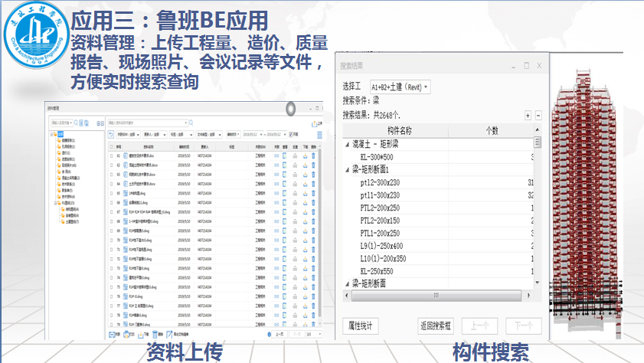Image resolution: width=644 pixels, height=363 pixels.
Task: Tick the checkbox for row 78
Action: (x=111, y=316)
